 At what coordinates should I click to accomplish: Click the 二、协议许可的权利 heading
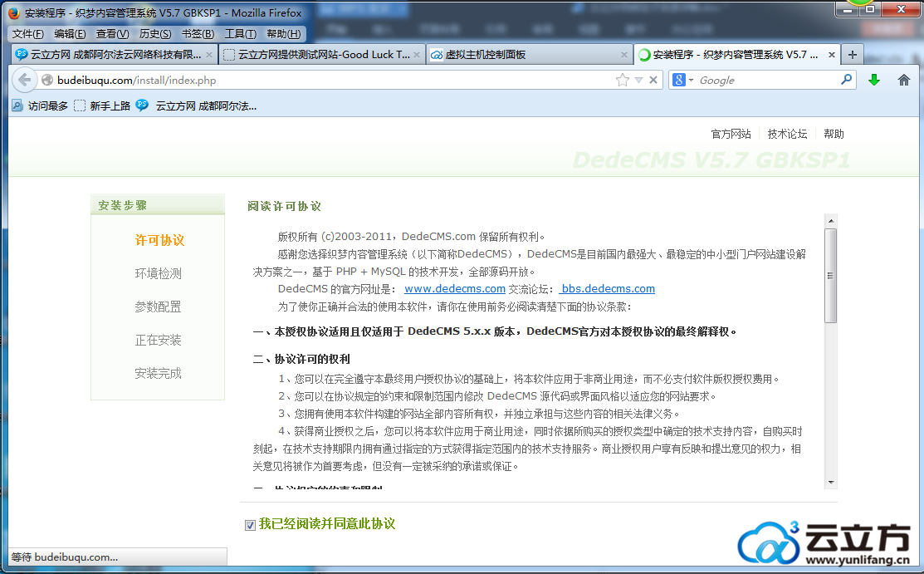[301, 359]
